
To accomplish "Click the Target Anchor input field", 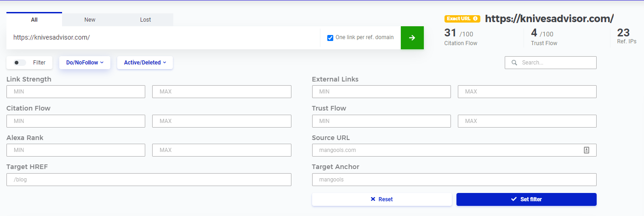I will (454, 180).
